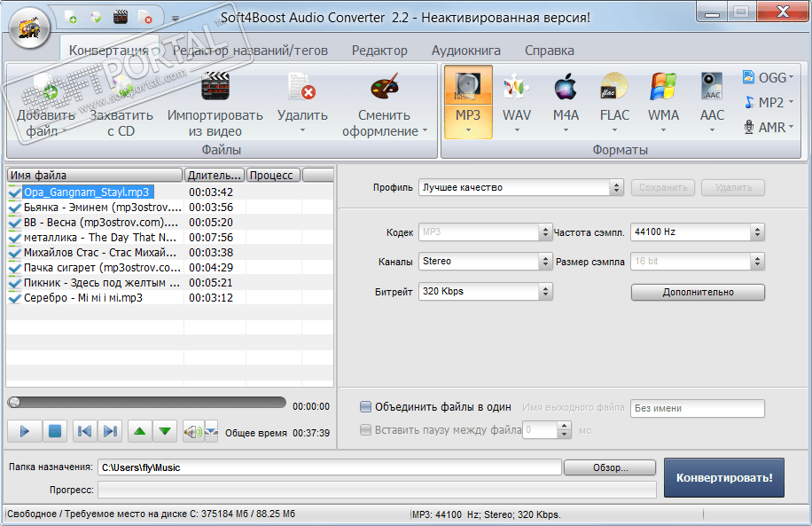Viewport: 812px width, 526px height.
Task: Expand the FLAC format dropdown arrow
Action: click(x=614, y=130)
